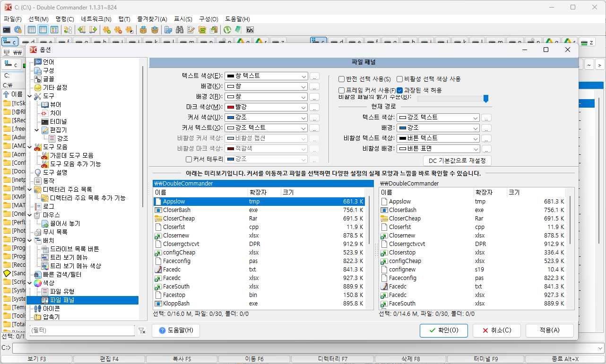
Task: Click the 적용(A) button
Action: [549, 330]
